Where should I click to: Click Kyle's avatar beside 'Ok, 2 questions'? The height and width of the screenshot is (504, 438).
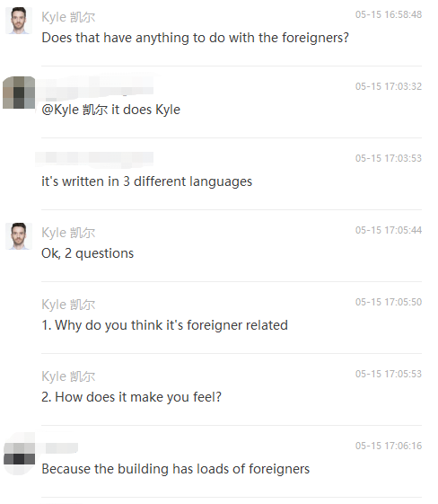pos(19,236)
